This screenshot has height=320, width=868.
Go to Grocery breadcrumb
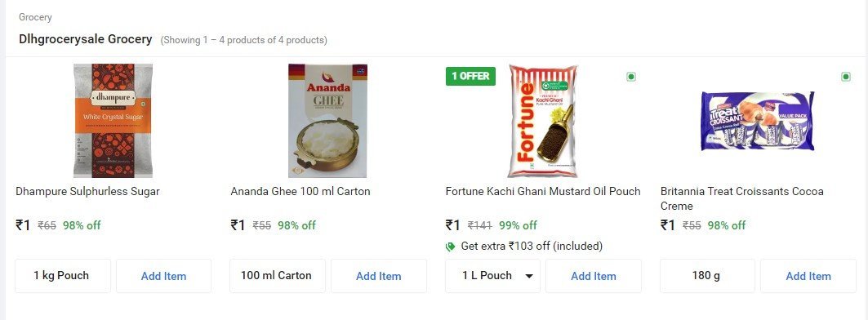[x=35, y=17]
